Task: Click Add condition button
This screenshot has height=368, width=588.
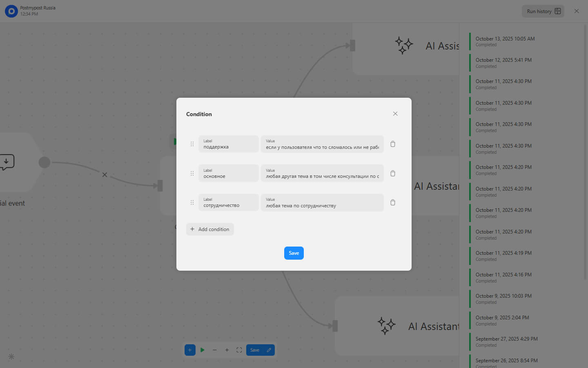Action: tap(210, 229)
